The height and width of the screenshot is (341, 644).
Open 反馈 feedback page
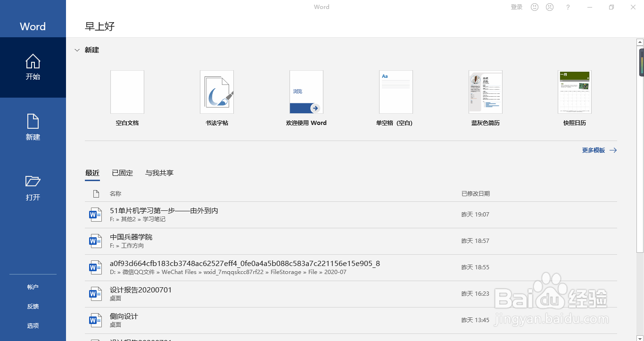pos(33,307)
